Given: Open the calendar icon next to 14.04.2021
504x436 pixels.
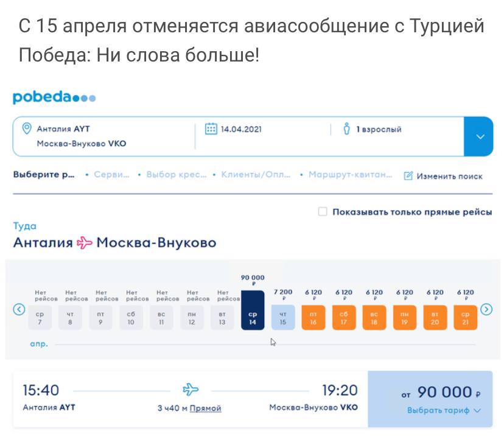Looking at the screenshot, I should coord(211,129).
